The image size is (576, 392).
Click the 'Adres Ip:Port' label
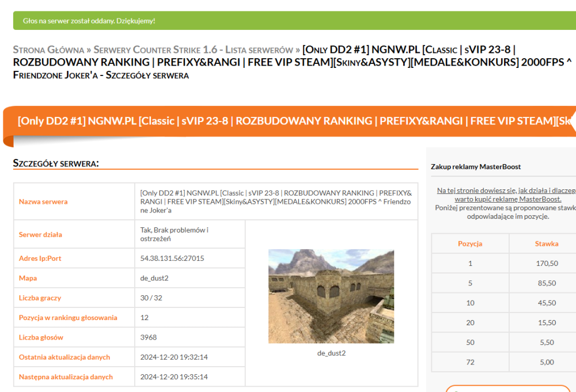pos(40,258)
